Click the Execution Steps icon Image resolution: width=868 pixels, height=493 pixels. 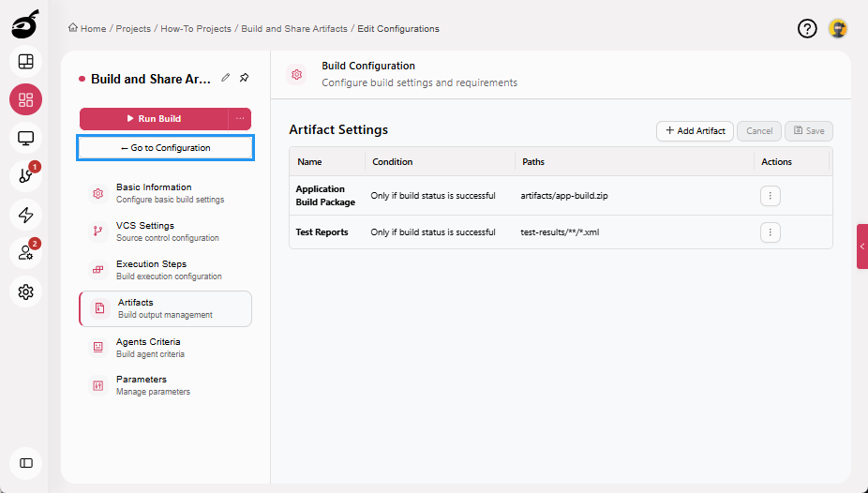[98, 270]
